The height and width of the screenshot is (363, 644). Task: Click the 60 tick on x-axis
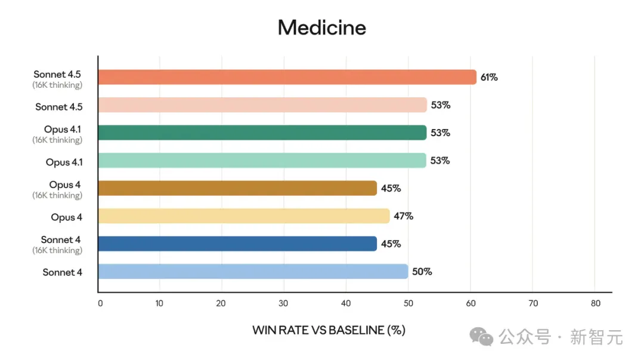point(470,303)
